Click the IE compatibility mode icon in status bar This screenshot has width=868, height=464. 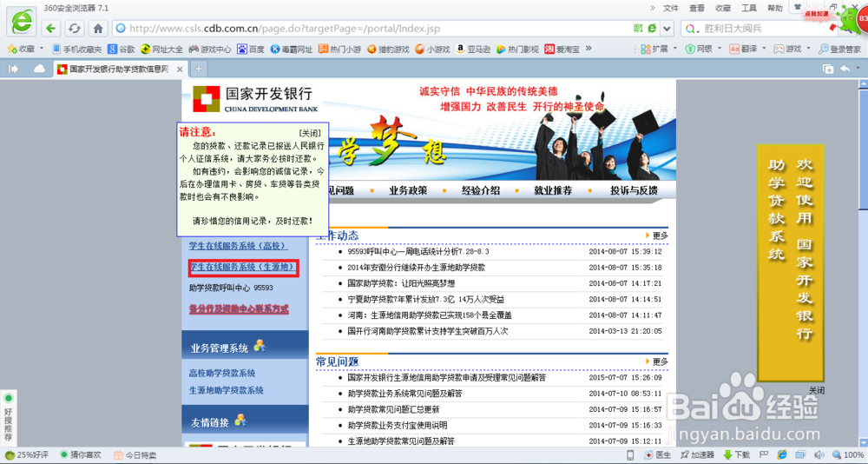pyautogui.click(x=782, y=455)
